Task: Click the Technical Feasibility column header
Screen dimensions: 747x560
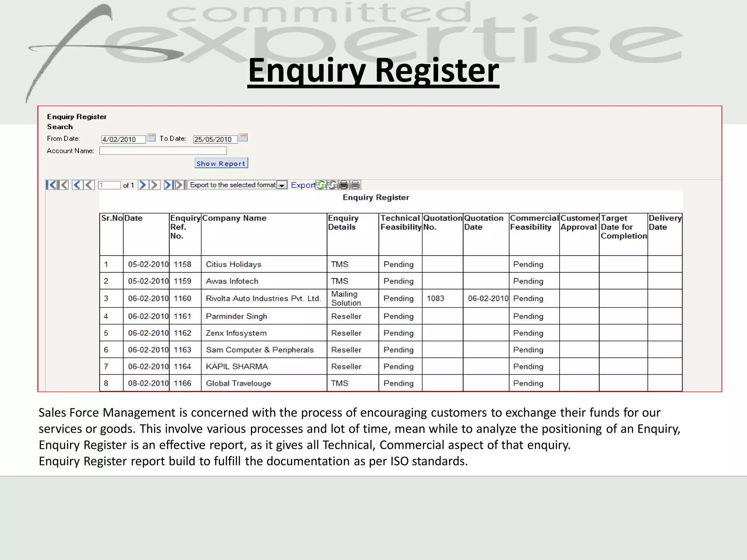Action: pos(400,234)
